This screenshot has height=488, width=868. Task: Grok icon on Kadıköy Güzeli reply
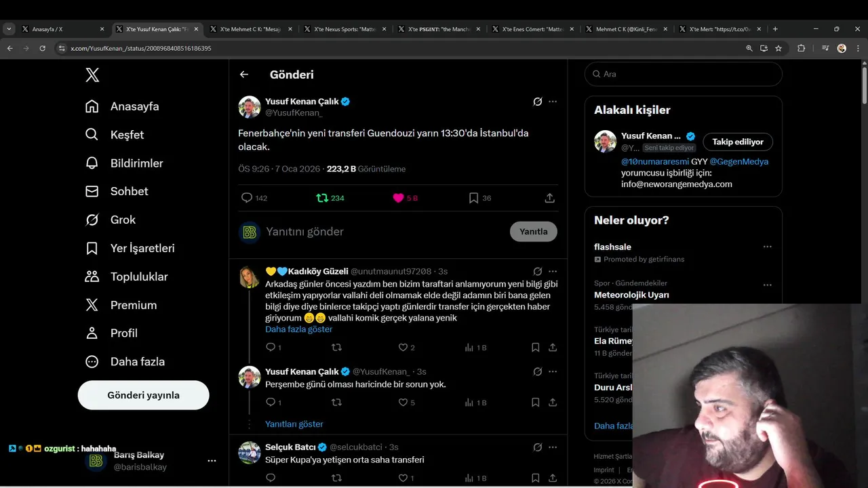pyautogui.click(x=537, y=272)
